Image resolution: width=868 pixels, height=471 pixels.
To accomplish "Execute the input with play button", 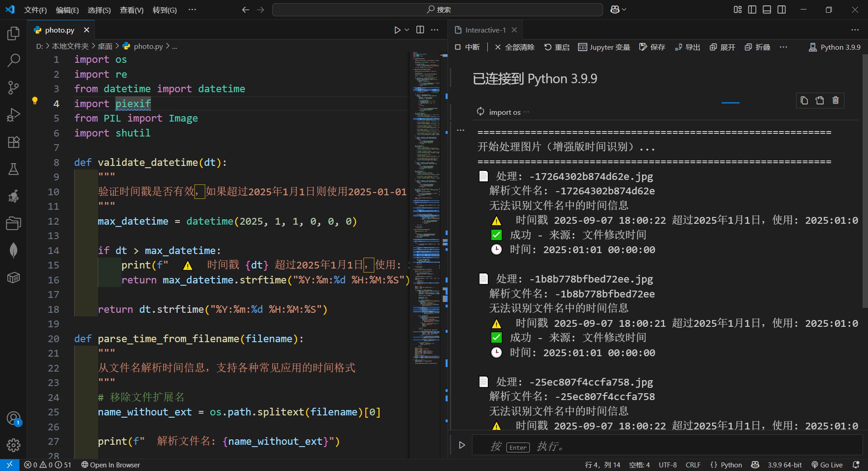I will (x=462, y=445).
